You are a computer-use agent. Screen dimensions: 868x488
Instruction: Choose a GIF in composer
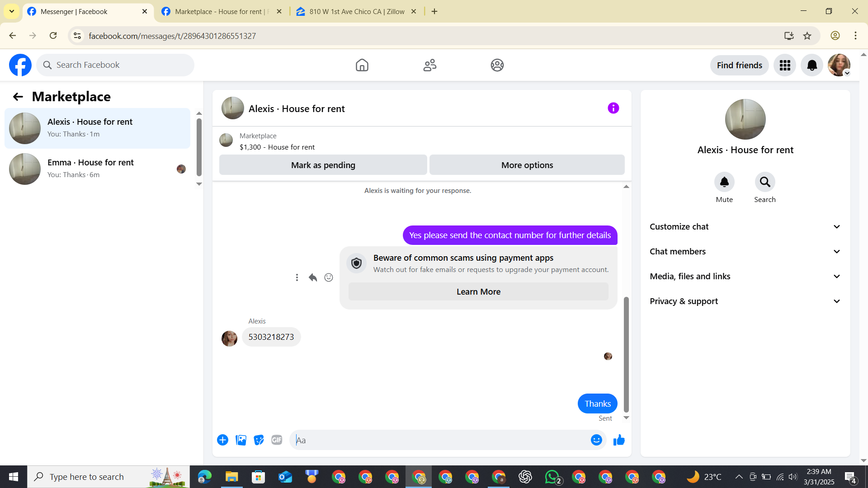tap(277, 440)
